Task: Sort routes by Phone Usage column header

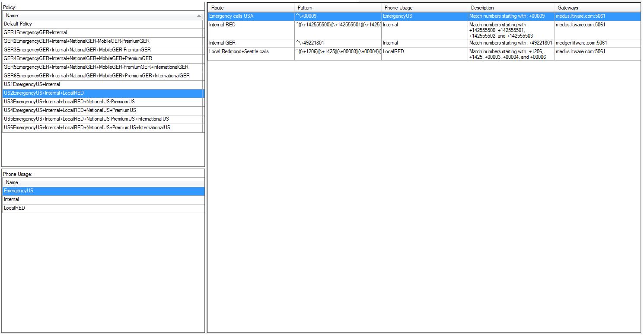Action: click(x=424, y=8)
